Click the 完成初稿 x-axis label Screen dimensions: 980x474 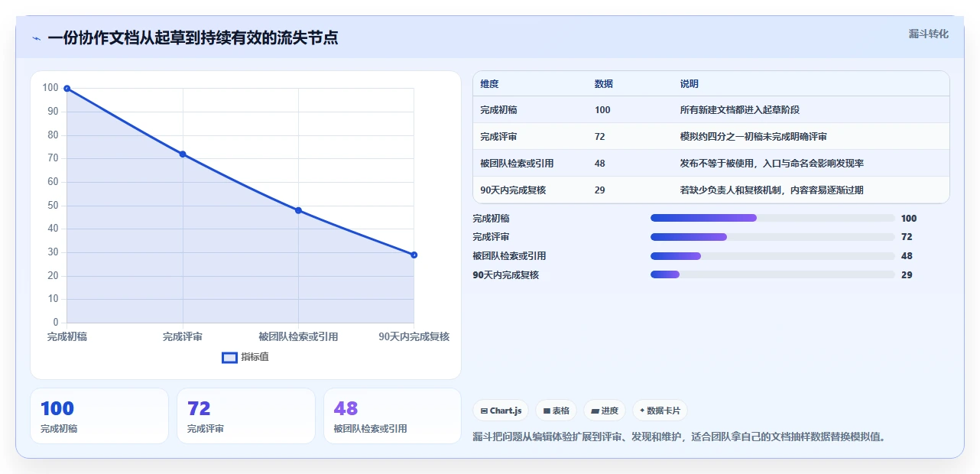pos(67,336)
